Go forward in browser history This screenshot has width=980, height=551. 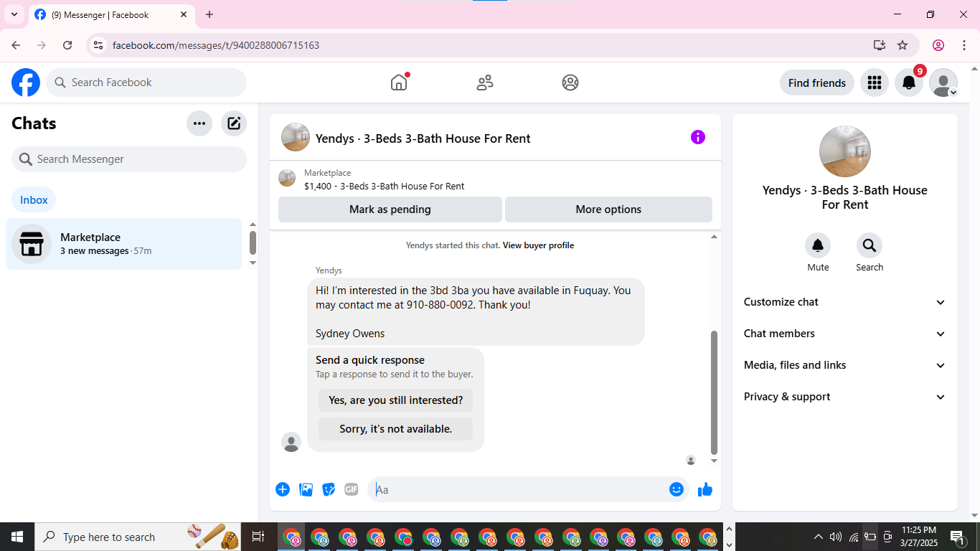42,45
